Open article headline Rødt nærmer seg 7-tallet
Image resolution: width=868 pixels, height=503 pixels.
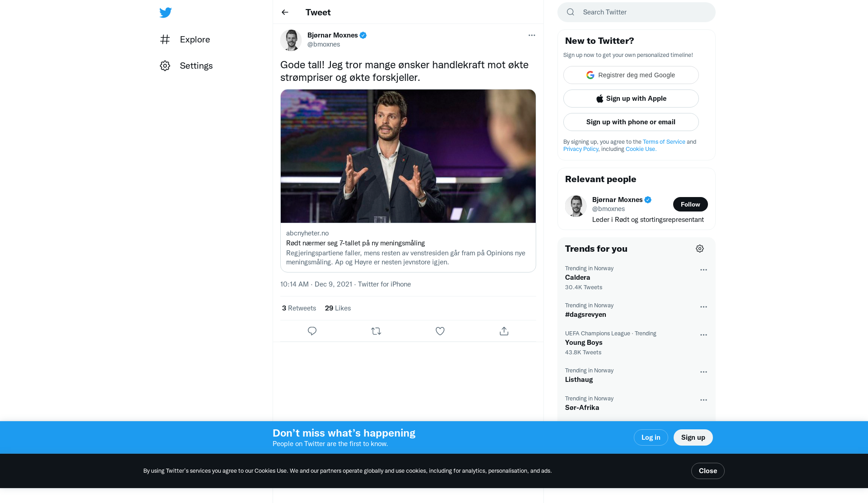click(355, 243)
